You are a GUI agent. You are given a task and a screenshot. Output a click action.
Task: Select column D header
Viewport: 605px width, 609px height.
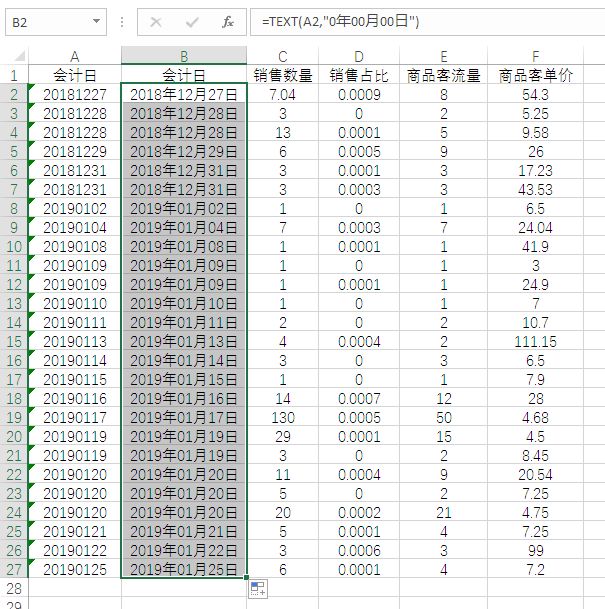359,56
